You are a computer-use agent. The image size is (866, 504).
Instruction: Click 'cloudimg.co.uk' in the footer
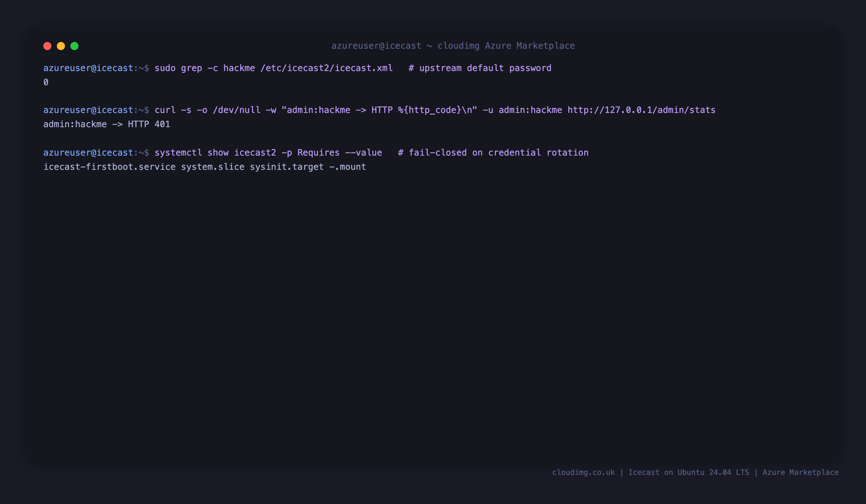pos(584,473)
